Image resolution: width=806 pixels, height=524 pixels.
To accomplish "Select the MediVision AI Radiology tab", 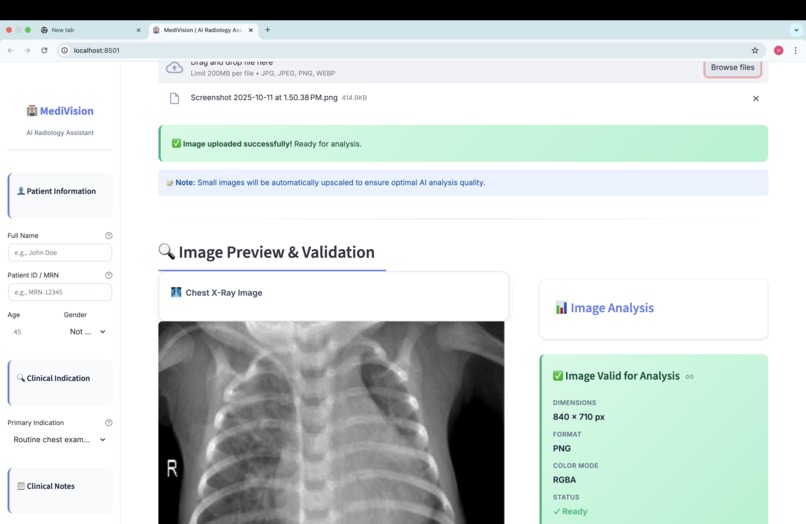I will (x=203, y=30).
